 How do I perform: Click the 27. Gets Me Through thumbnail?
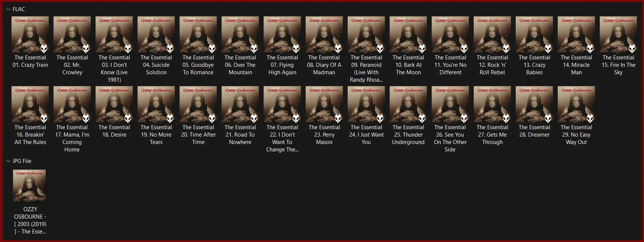pyautogui.click(x=492, y=105)
